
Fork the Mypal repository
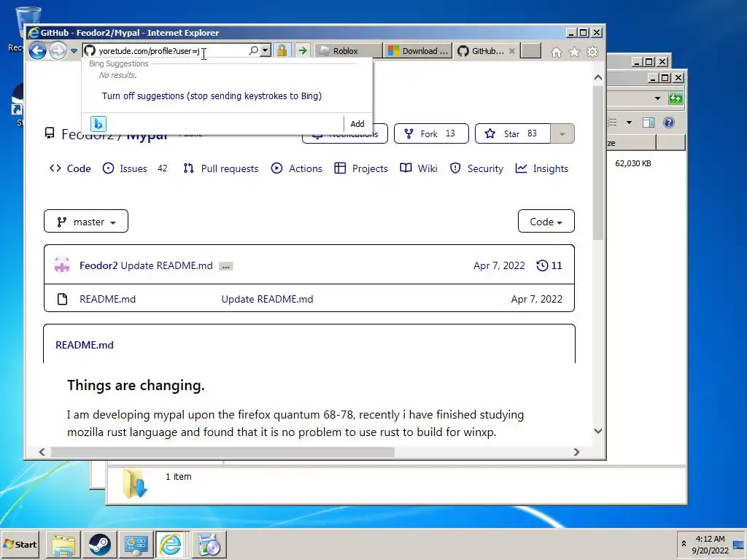click(x=431, y=134)
